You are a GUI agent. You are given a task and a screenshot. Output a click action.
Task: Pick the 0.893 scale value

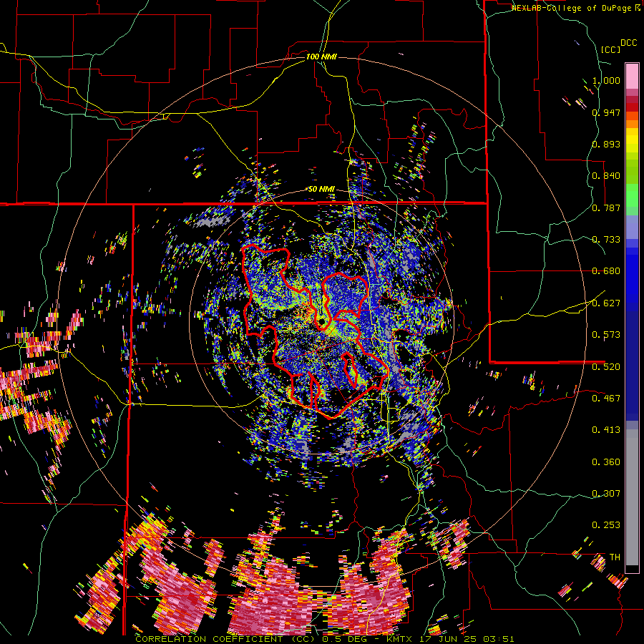606,144
